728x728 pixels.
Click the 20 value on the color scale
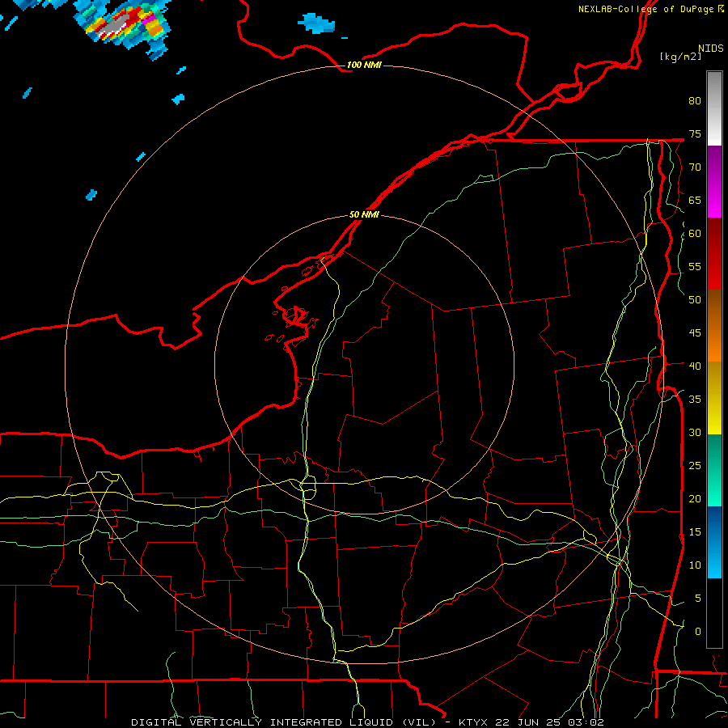tap(695, 498)
